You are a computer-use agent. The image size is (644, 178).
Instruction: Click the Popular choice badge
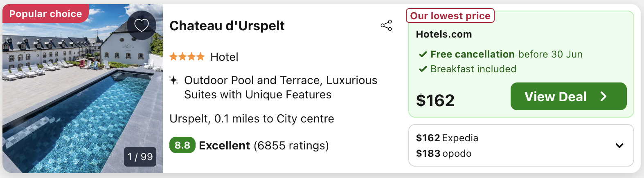[46, 13]
